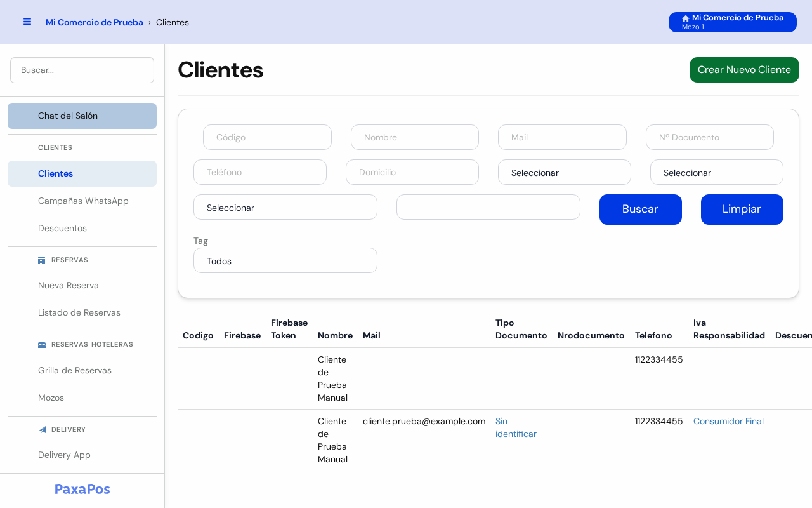812x508 pixels.
Task: Focus the Código filter field
Action: tap(267, 137)
